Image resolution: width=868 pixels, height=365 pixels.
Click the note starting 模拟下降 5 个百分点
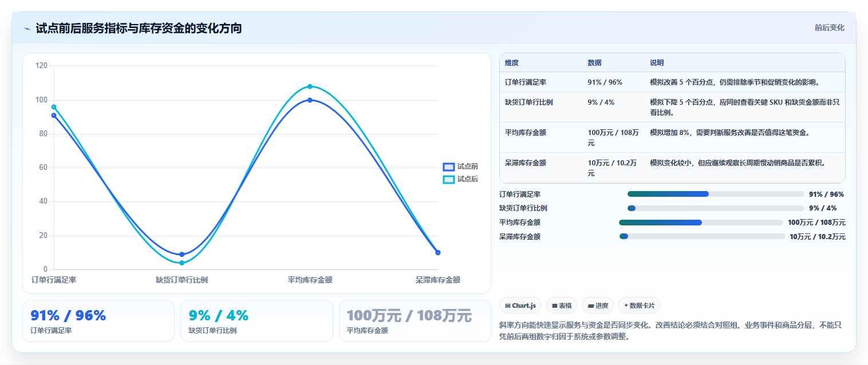coord(745,107)
